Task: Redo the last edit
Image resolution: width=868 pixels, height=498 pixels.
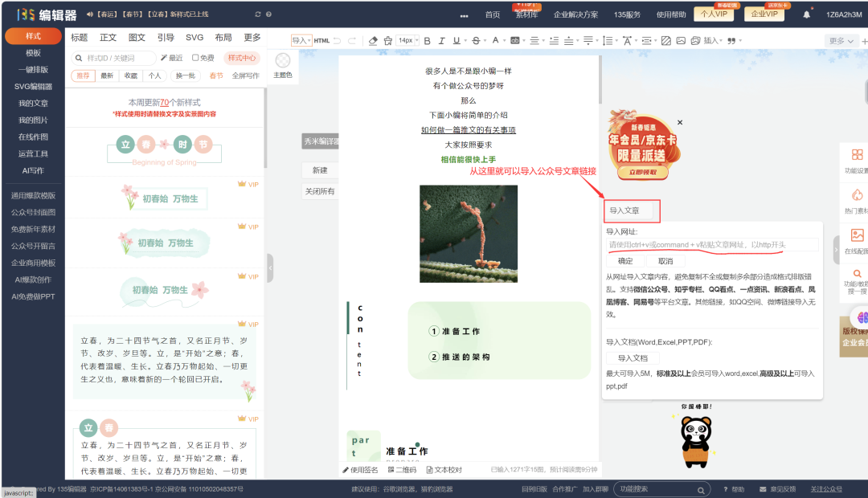Action: point(351,40)
